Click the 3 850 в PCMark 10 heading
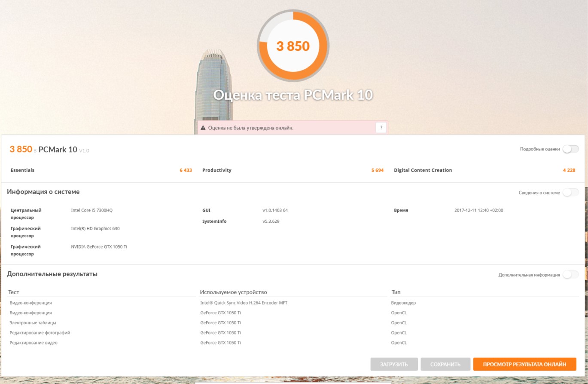Image resolution: width=588 pixels, height=384 pixels. click(49, 150)
